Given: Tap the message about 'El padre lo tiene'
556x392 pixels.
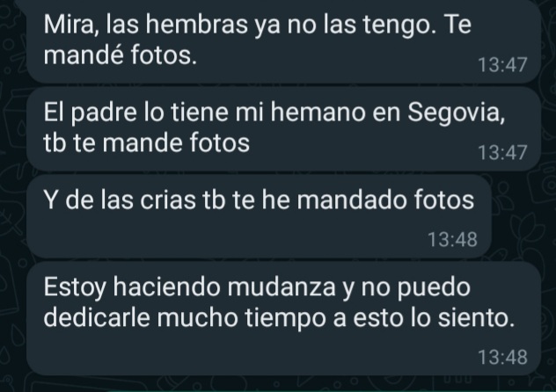Looking at the screenshot, I should pyautogui.click(x=283, y=128).
